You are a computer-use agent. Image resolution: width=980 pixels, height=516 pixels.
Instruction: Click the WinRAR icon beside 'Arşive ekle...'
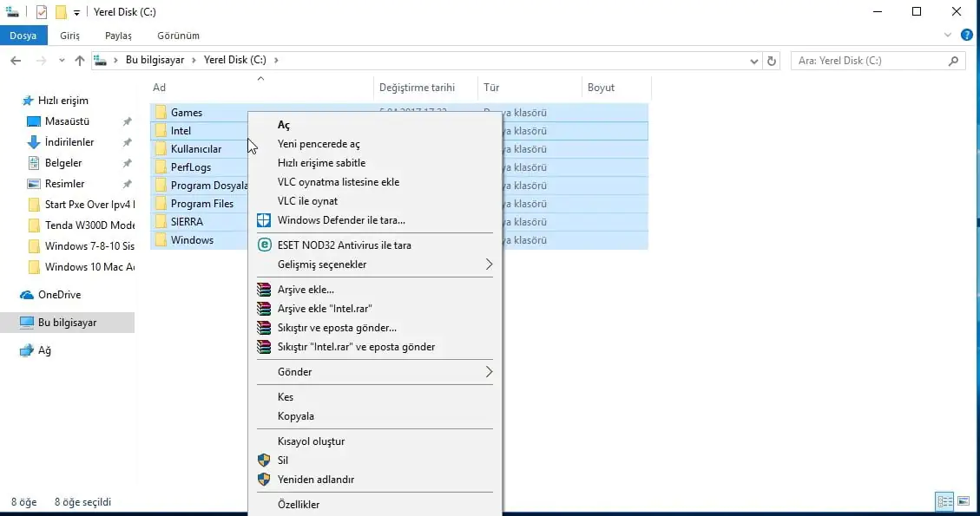pos(265,290)
